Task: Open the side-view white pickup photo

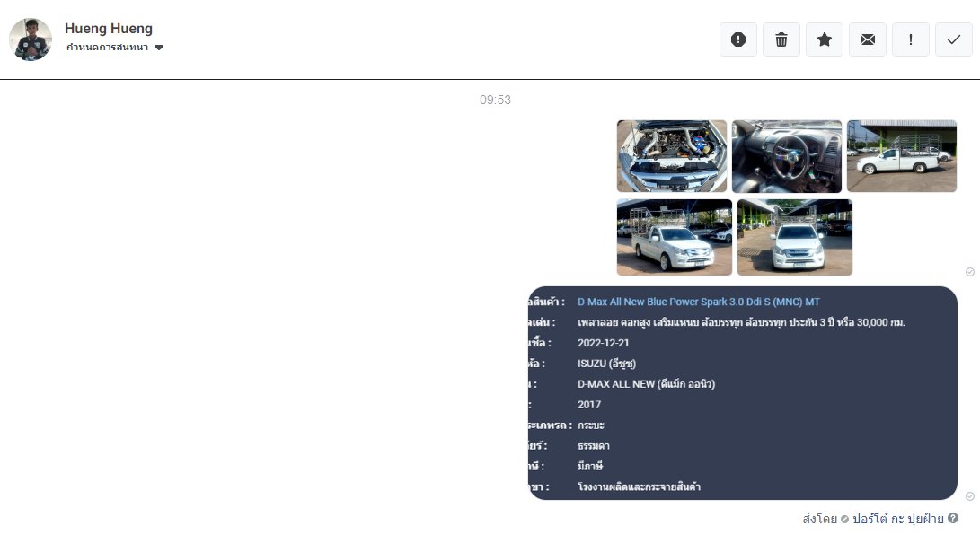Action: pos(902,156)
